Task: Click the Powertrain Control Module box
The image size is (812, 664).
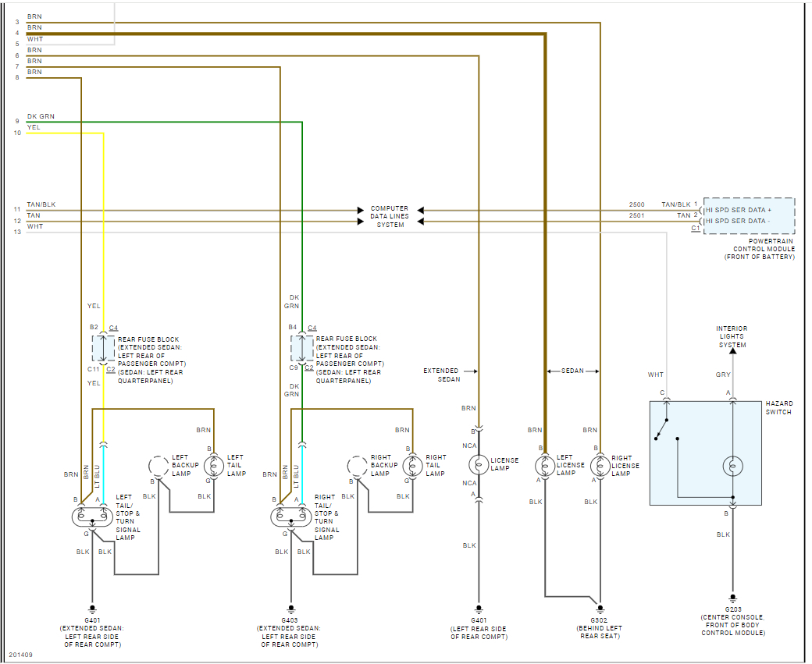Action: pyautogui.click(x=750, y=216)
